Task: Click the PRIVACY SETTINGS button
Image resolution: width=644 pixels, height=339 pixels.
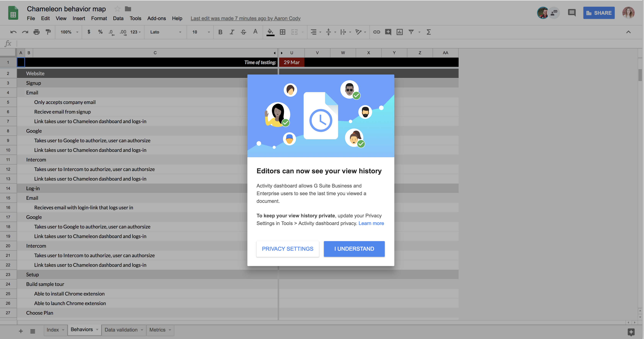Action: (288, 249)
